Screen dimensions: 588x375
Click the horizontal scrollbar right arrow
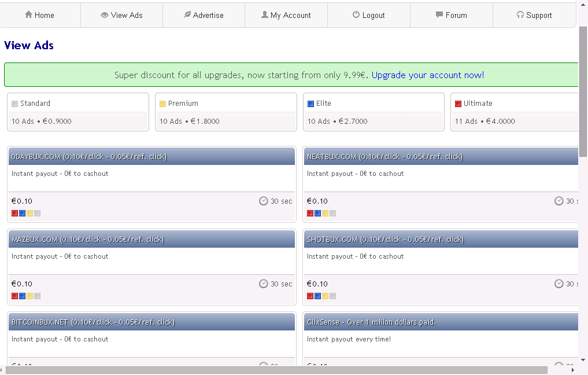[x=572, y=370]
